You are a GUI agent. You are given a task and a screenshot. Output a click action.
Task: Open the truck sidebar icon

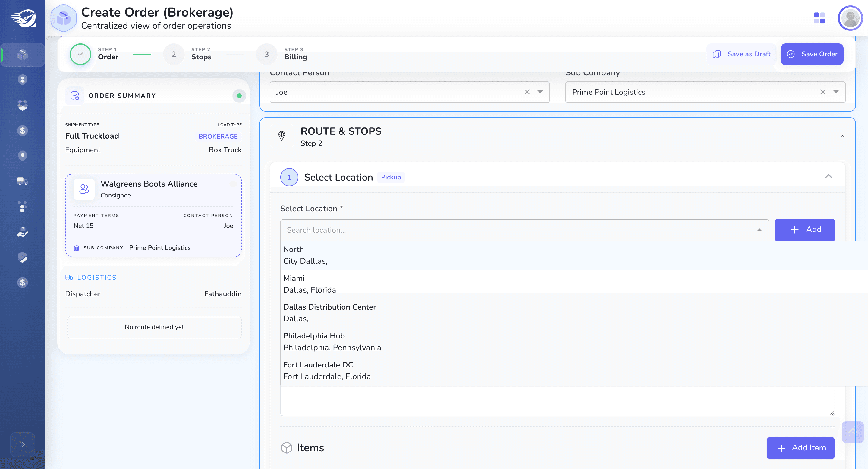coord(22,181)
